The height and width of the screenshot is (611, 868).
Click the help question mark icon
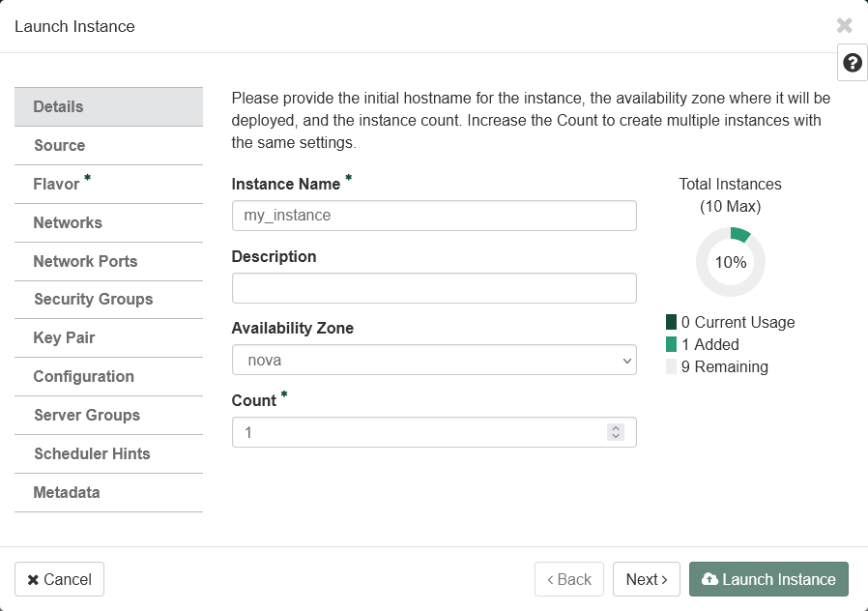click(852, 63)
